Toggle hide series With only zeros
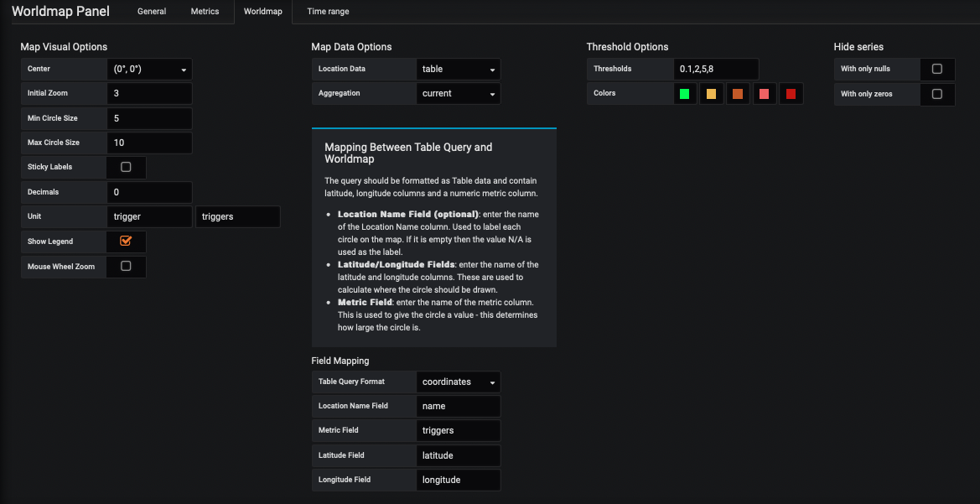Screen dimensions: 980x504 tap(937, 94)
